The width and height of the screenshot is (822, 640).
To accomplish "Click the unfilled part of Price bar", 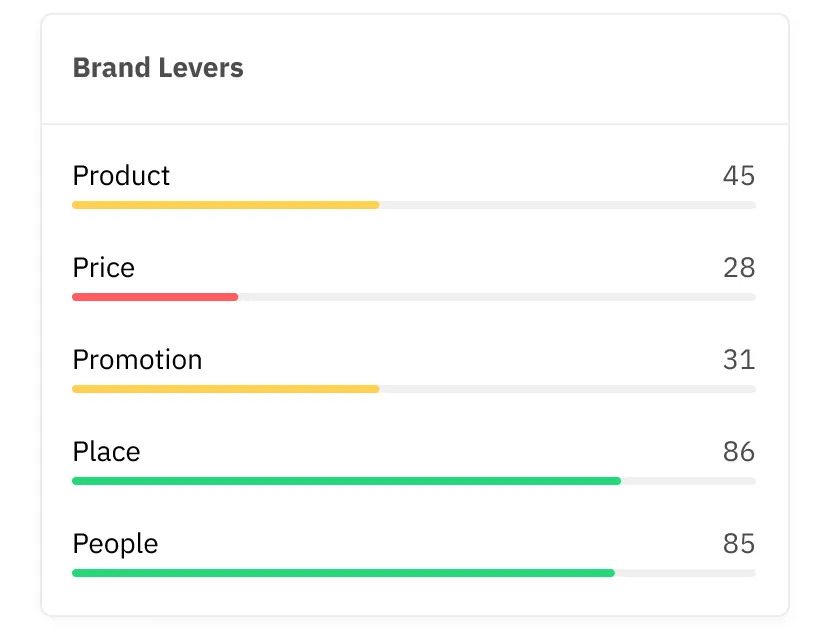I will pos(497,297).
